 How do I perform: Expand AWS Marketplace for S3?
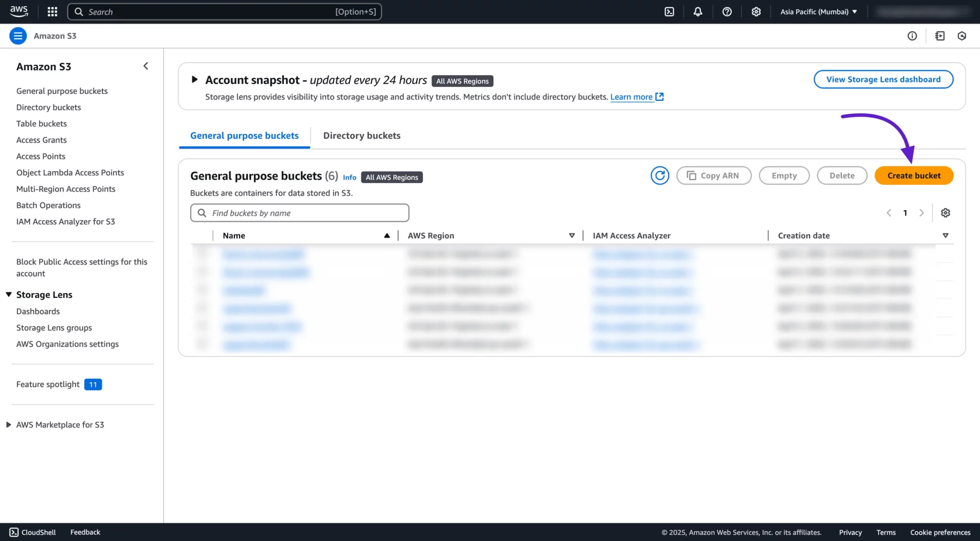9,425
